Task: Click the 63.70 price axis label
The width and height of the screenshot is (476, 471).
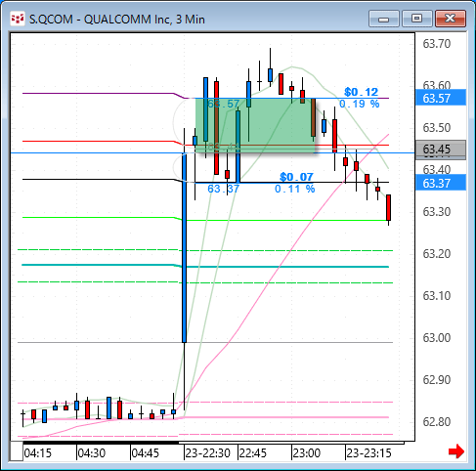Action: pos(437,44)
